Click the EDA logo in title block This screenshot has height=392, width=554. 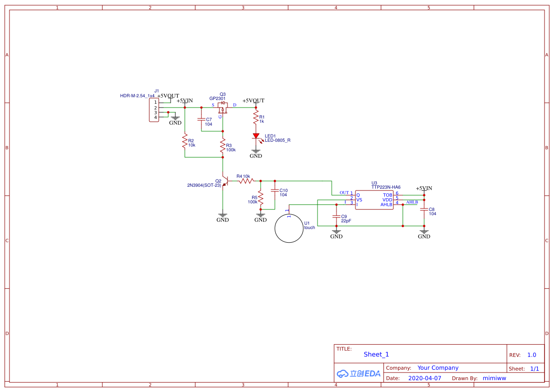pyautogui.click(x=359, y=374)
